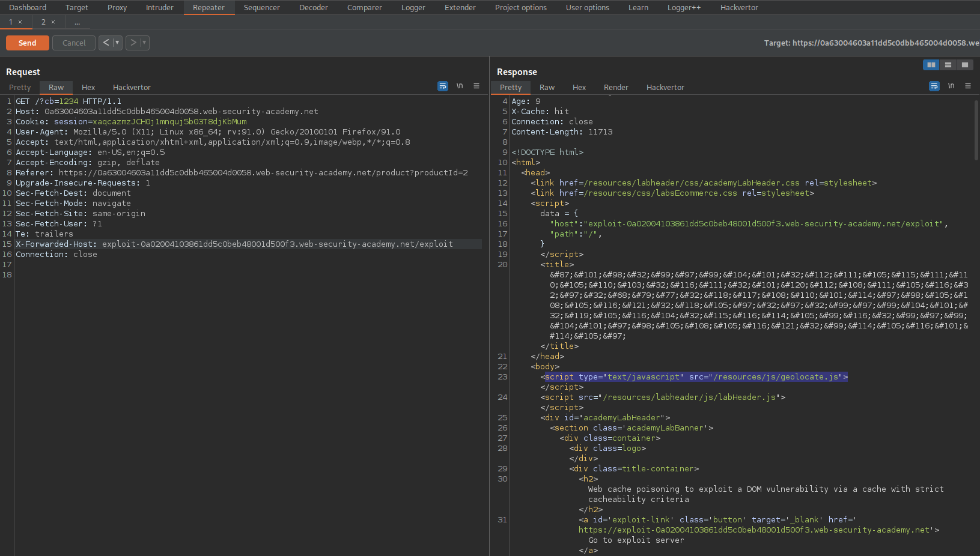
Task: Click the Host header line in request
Action: [x=167, y=112]
